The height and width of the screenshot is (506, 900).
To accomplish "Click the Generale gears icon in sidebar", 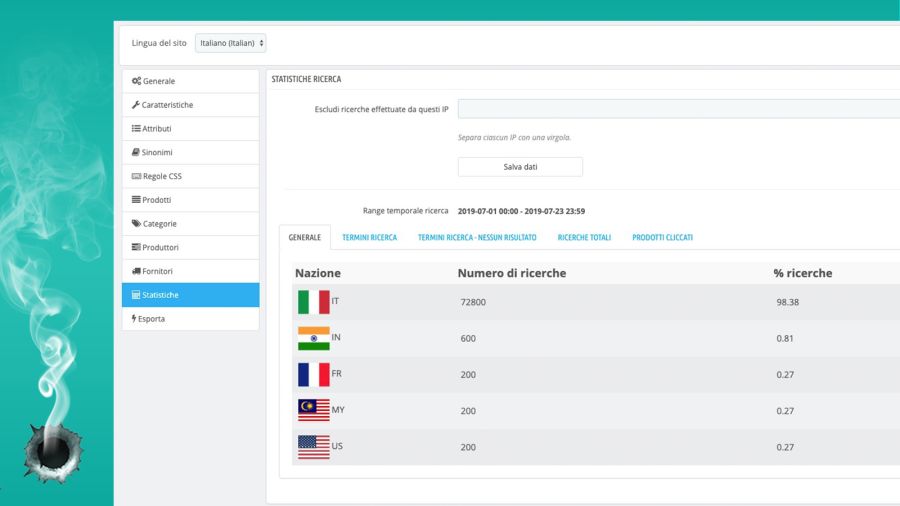I will 136,81.
